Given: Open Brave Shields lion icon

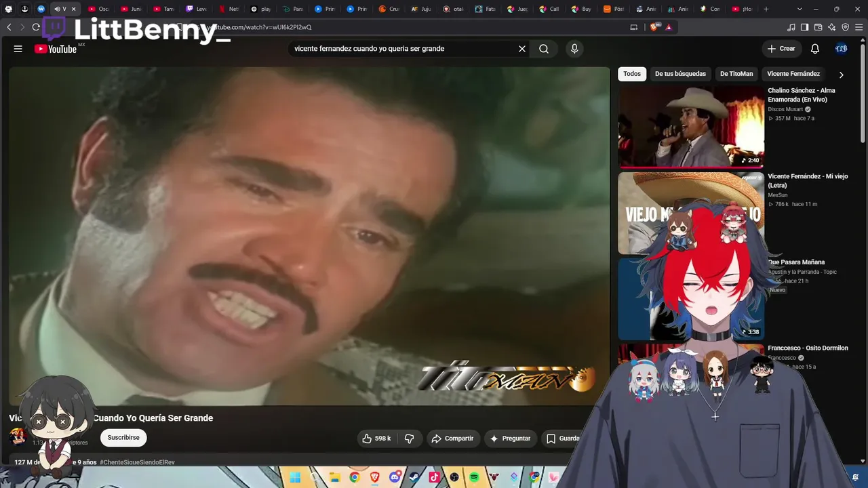Looking at the screenshot, I should (654, 27).
